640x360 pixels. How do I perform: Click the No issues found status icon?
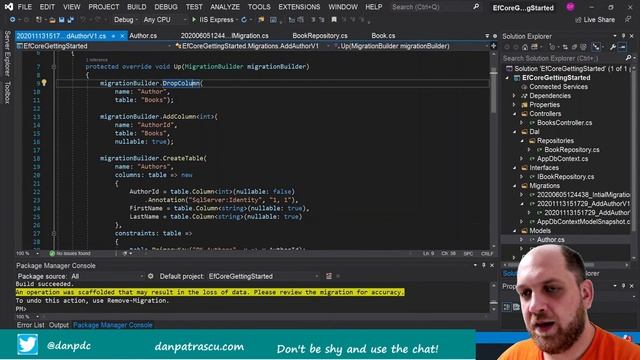point(52,253)
